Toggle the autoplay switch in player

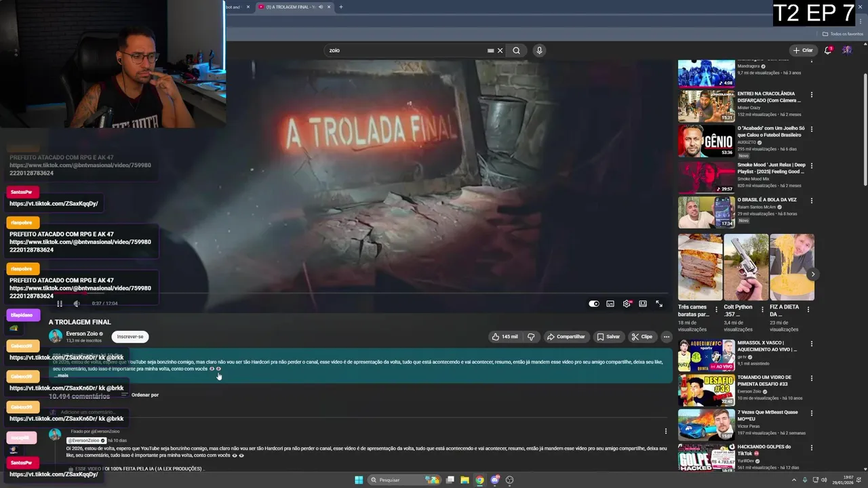click(x=594, y=304)
